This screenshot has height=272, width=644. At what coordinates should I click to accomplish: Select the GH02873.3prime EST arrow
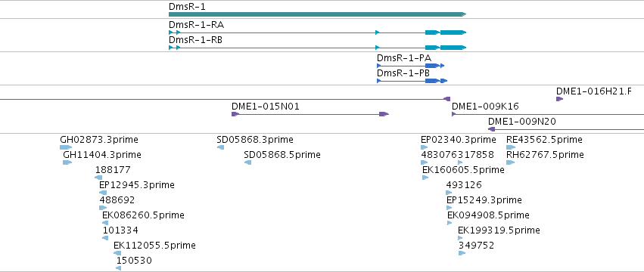tap(66, 147)
